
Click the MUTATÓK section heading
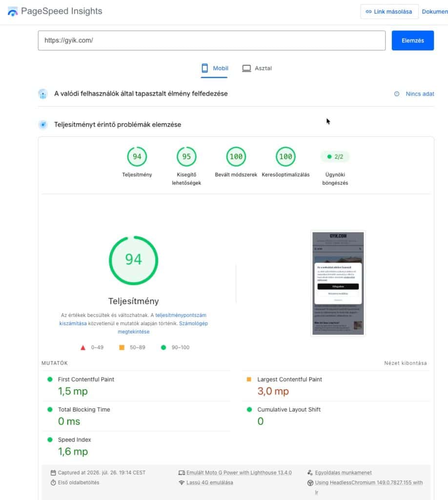point(55,363)
